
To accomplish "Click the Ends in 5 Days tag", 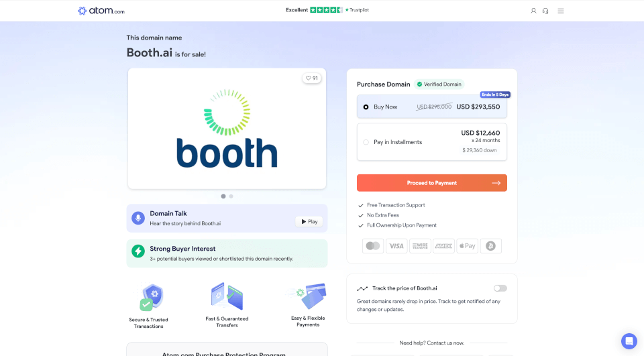I will (x=495, y=95).
